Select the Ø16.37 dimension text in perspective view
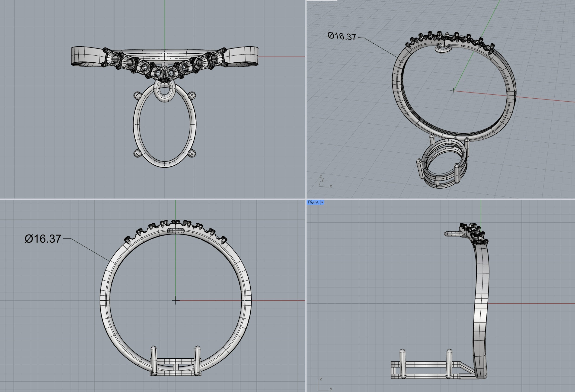 (x=342, y=36)
